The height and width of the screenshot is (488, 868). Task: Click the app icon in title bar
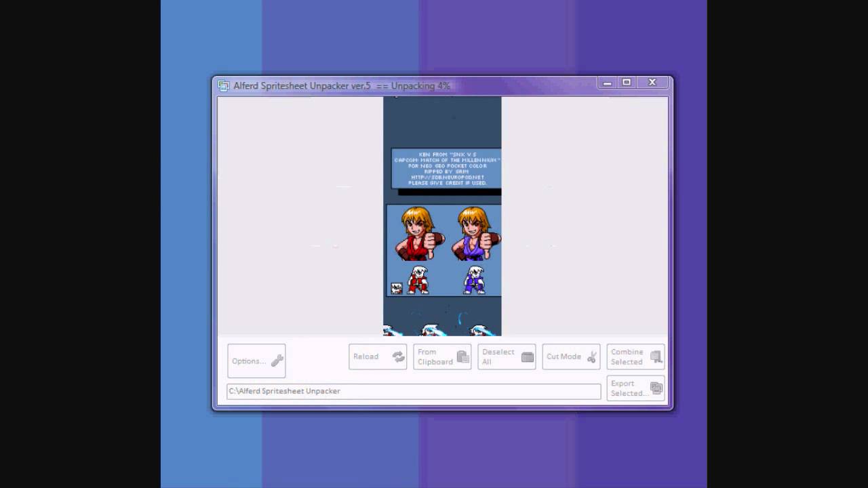[x=223, y=86]
